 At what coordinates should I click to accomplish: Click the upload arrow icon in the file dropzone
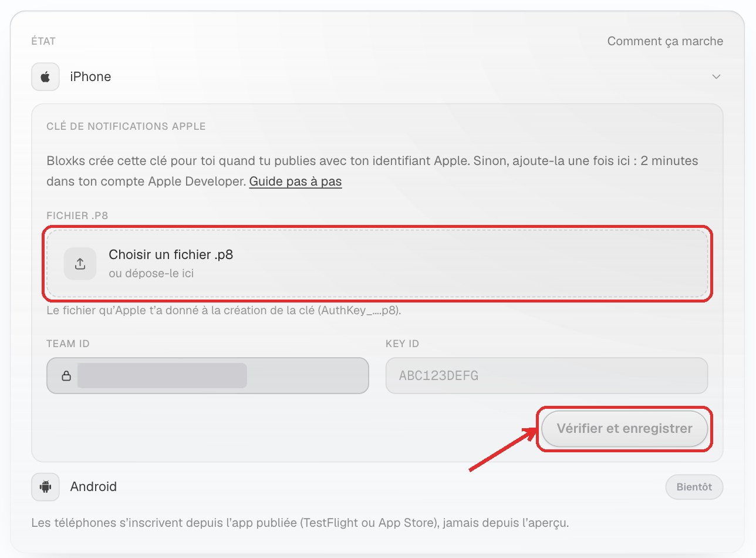tap(80, 264)
